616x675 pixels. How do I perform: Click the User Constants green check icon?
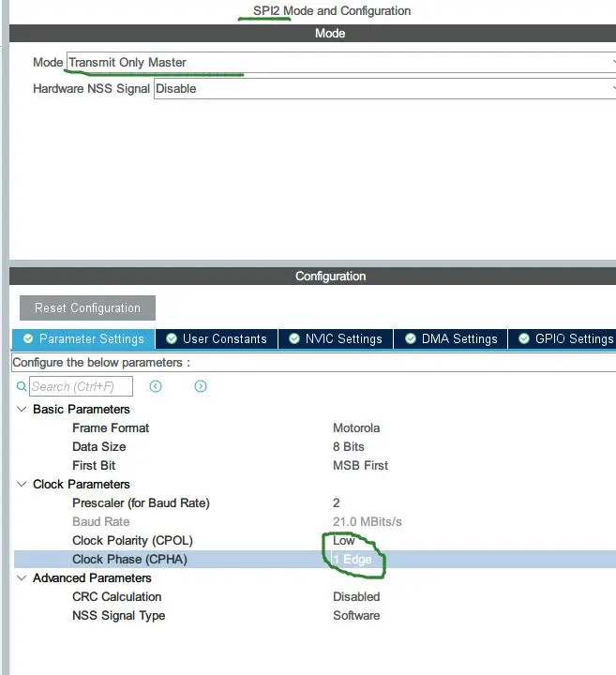coord(172,338)
